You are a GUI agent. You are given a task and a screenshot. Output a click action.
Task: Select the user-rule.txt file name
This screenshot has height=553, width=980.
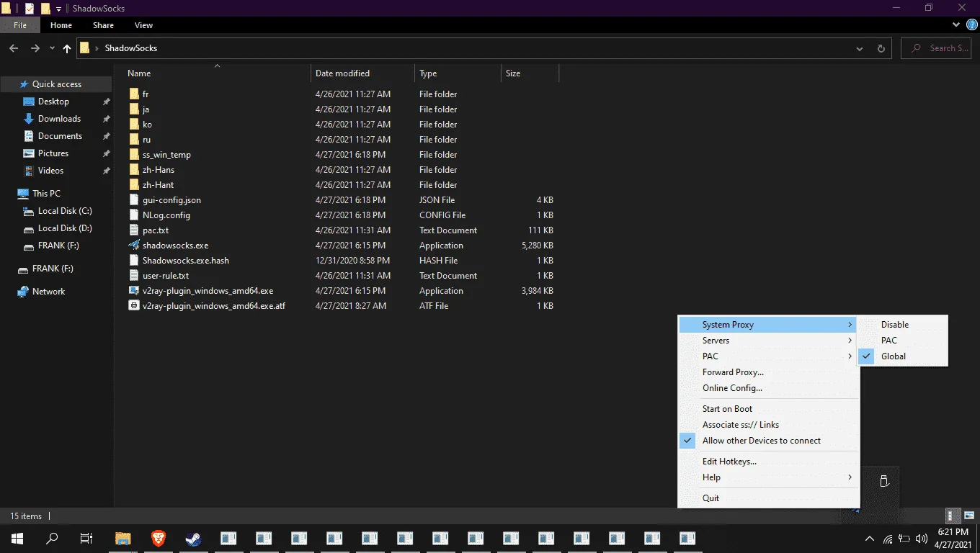coord(166,276)
